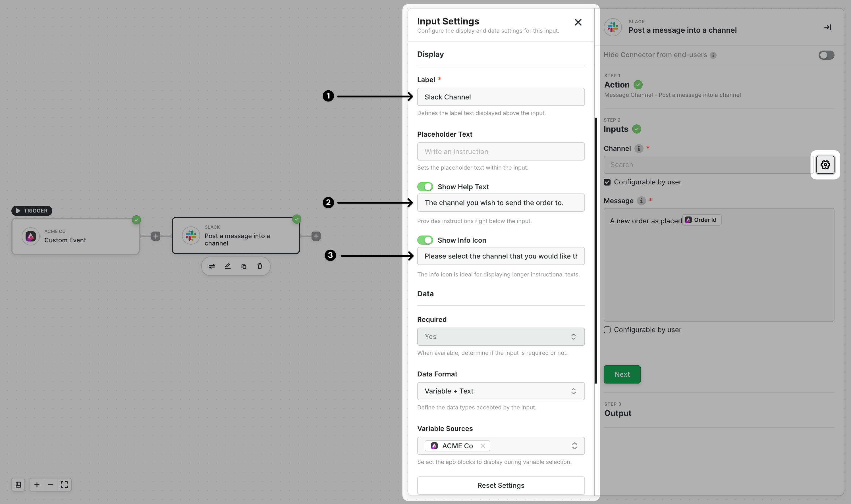Viewport: 851px width, 504px height.
Task: Turn off the Show Info Icon toggle
Action: (425, 240)
